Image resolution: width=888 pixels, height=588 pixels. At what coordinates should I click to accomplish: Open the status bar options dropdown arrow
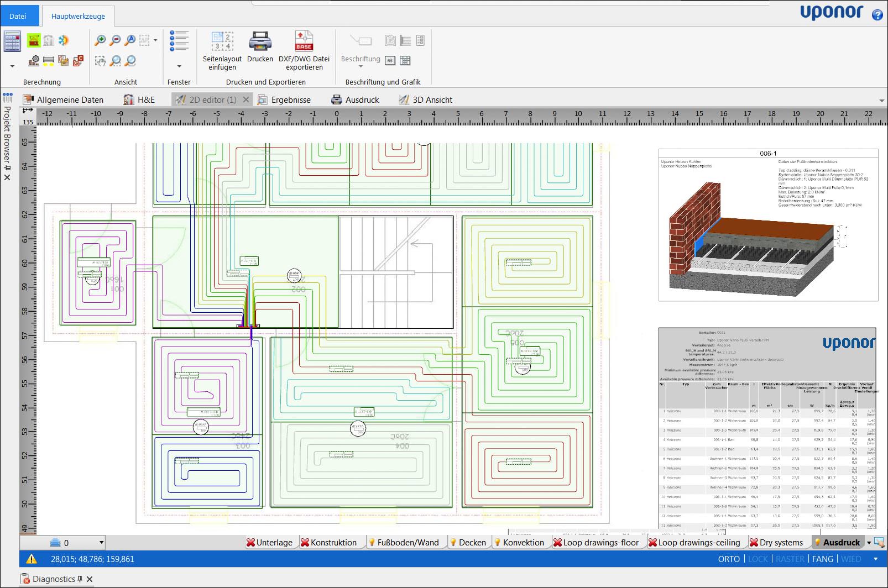pyautogui.click(x=875, y=559)
